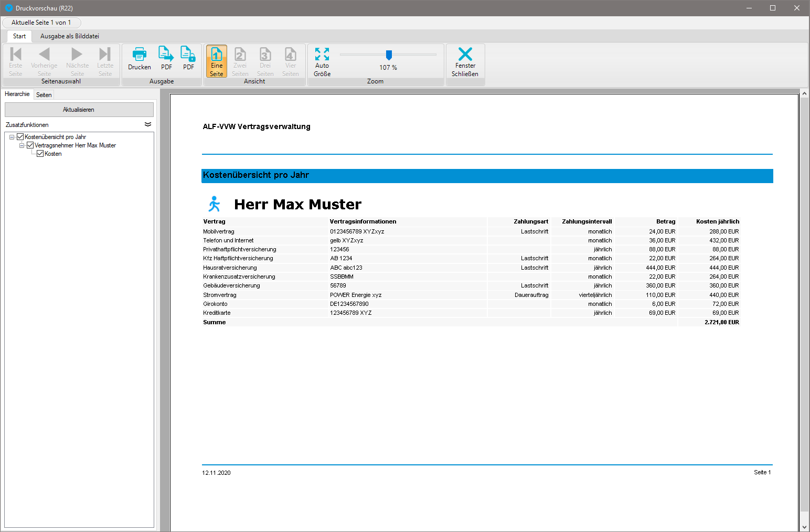Collapse the Vertragsnehmer Herr Max Muster node
Viewport: 810px width, 532px height.
pyautogui.click(x=22, y=145)
